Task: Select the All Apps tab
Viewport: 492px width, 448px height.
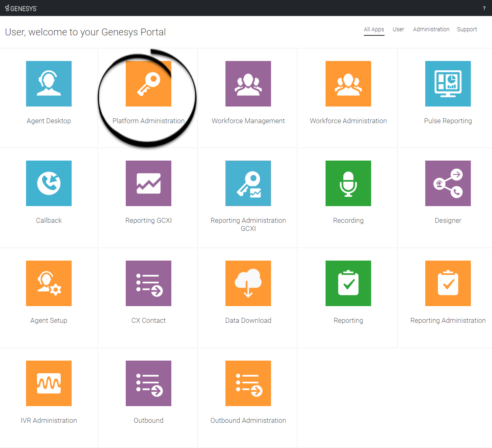Action: coord(374,29)
